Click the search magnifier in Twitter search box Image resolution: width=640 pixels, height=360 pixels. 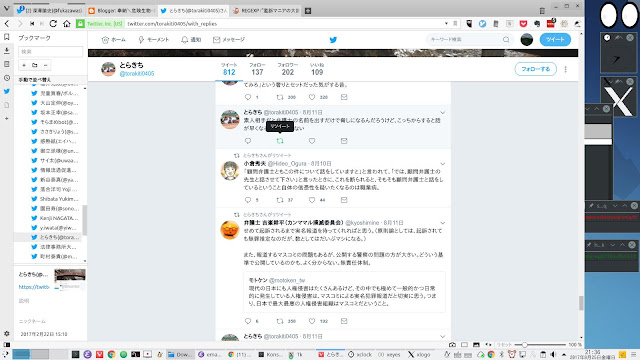tap(506, 40)
